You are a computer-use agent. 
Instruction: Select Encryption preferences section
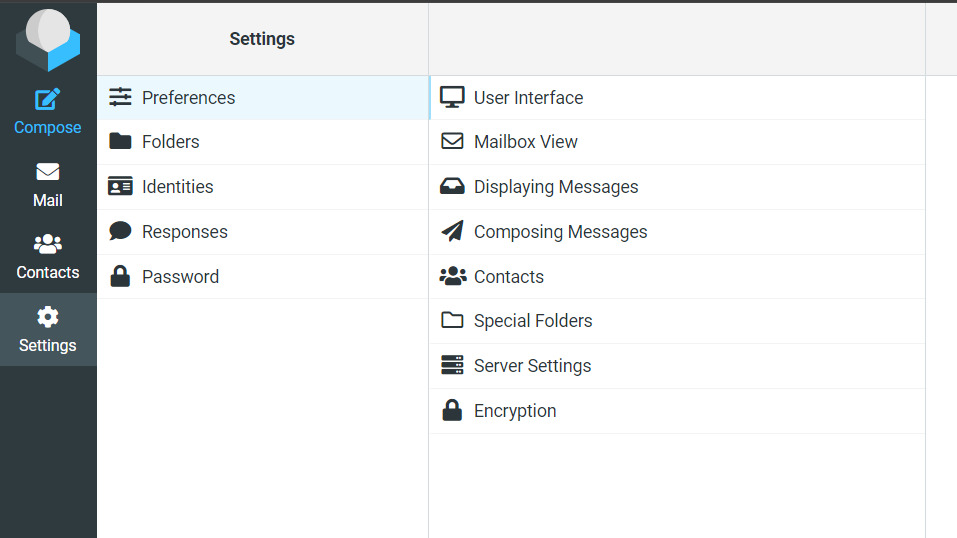pos(515,411)
